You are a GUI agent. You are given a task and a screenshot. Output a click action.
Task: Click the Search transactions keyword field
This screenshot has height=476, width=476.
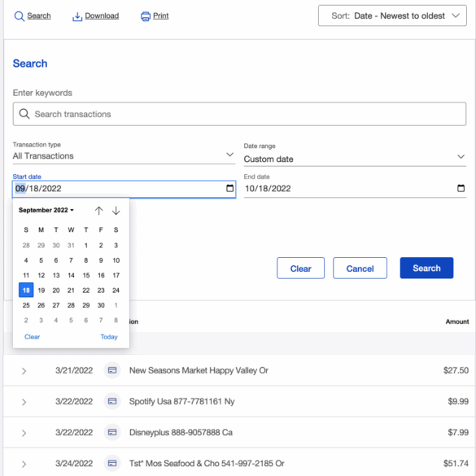[239, 114]
